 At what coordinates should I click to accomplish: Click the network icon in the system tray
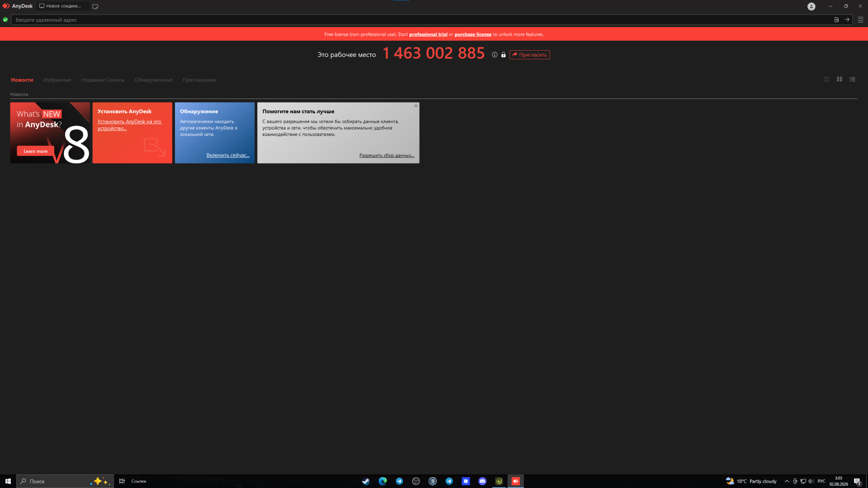click(803, 481)
